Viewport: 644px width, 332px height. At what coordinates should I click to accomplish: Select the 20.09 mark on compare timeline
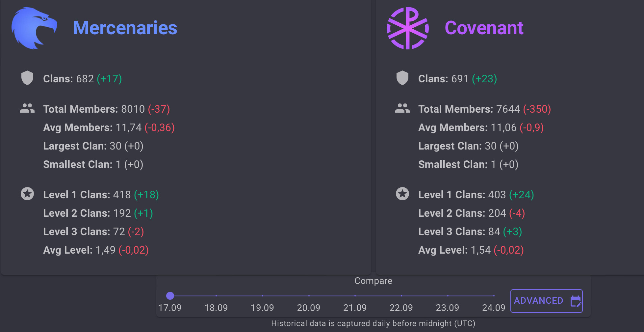click(309, 296)
